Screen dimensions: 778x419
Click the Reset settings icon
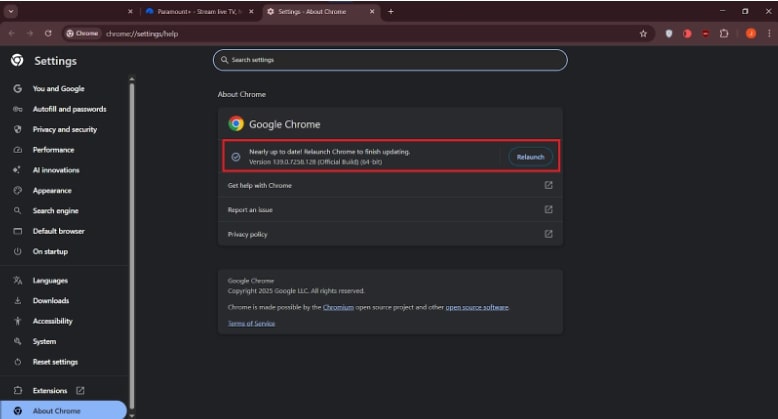coord(17,361)
